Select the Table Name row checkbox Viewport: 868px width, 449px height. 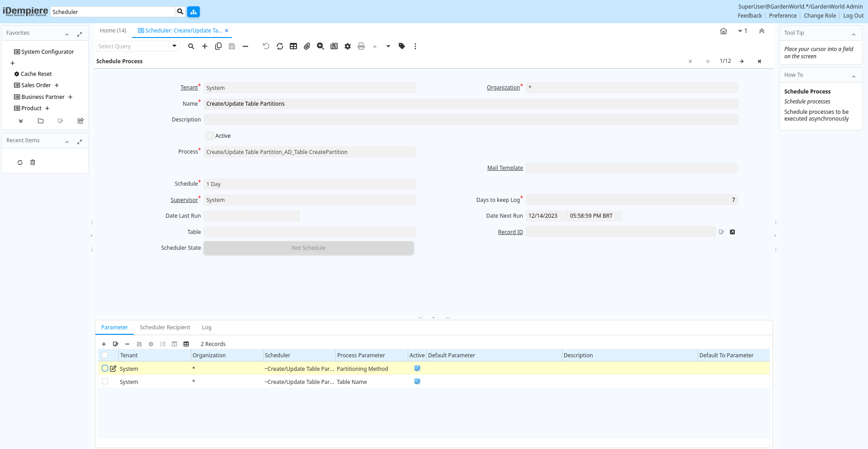click(105, 382)
